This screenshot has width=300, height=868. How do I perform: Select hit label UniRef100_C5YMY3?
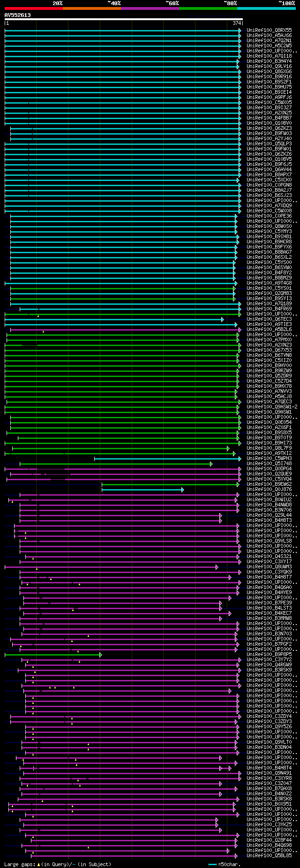(x=269, y=232)
